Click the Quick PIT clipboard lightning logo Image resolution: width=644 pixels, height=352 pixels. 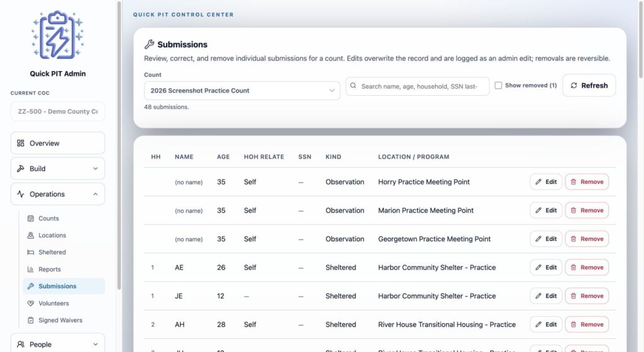coord(57,35)
